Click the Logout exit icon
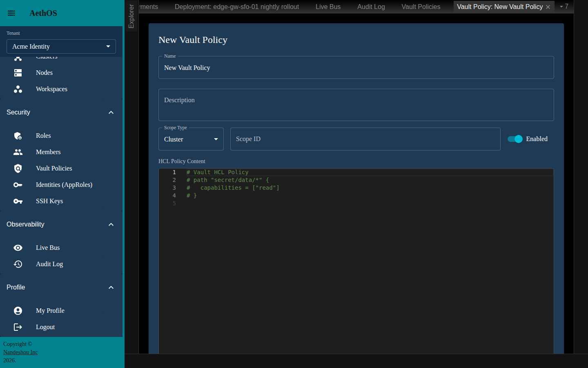The image size is (588, 368). (18, 327)
